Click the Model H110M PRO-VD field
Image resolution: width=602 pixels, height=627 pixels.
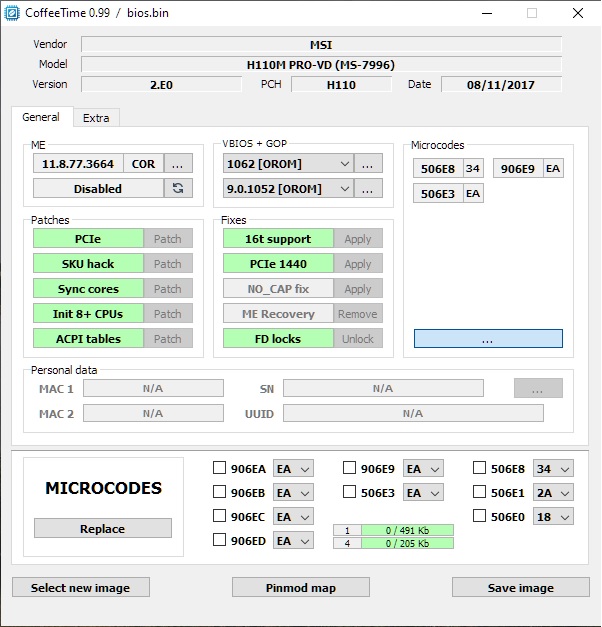[x=321, y=64]
